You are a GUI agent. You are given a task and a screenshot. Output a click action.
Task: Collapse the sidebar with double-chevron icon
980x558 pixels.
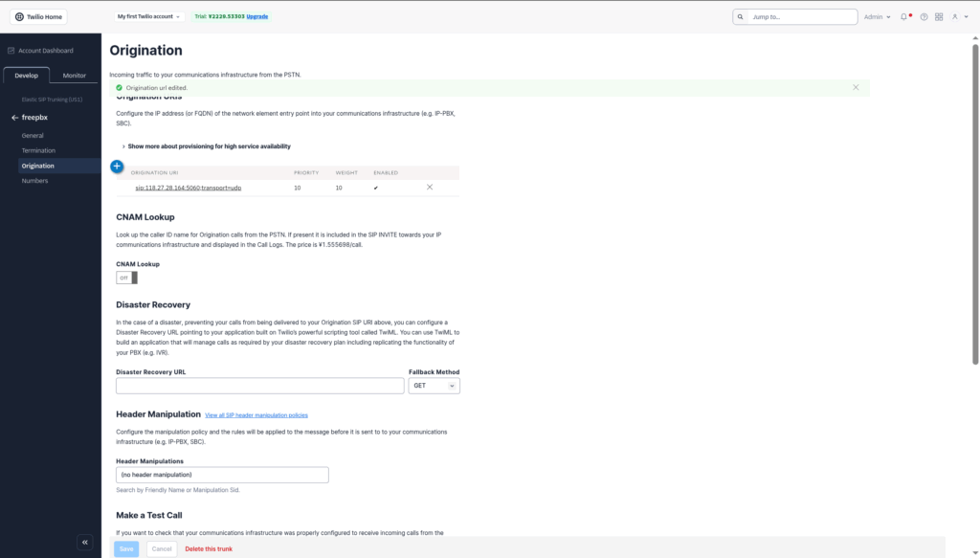(x=84, y=542)
